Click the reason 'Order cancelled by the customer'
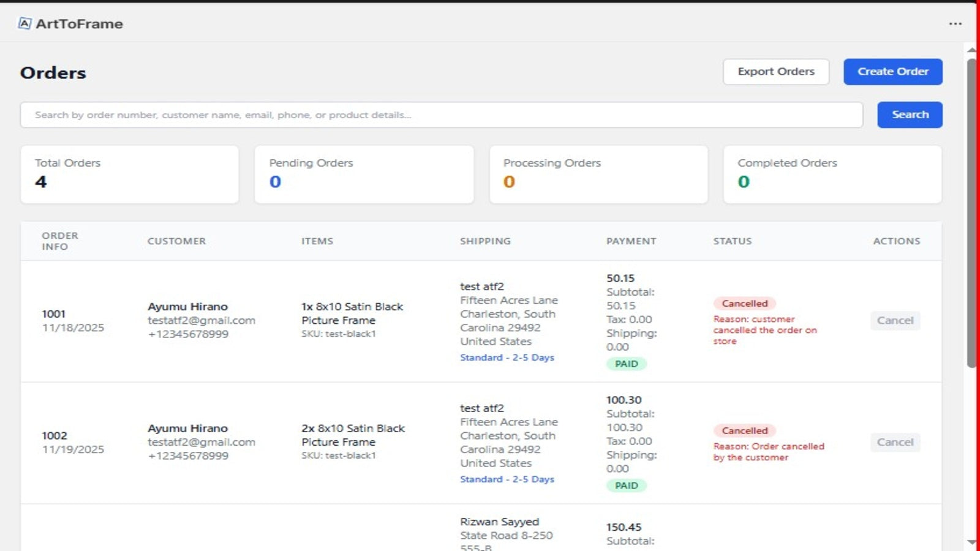980x551 pixels. (769, 452)
